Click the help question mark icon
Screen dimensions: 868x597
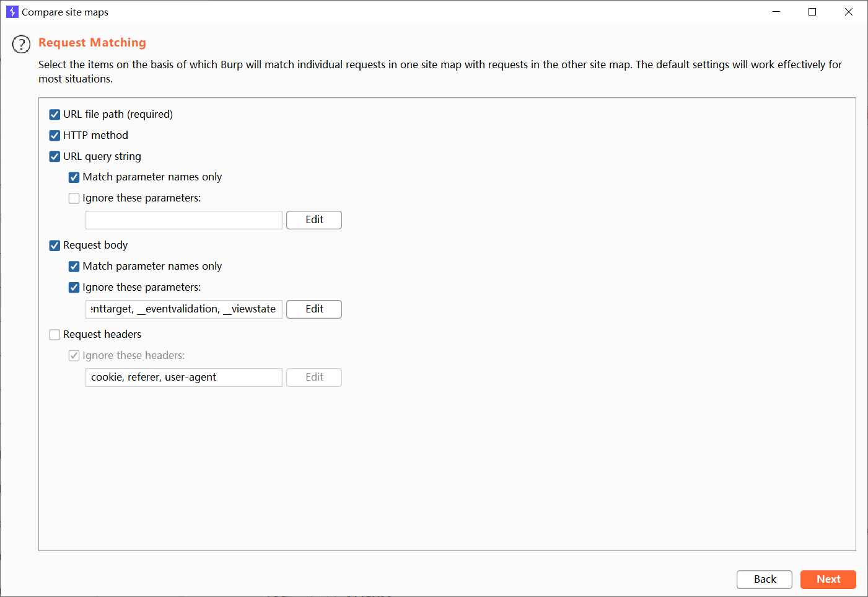pos(21,44)
